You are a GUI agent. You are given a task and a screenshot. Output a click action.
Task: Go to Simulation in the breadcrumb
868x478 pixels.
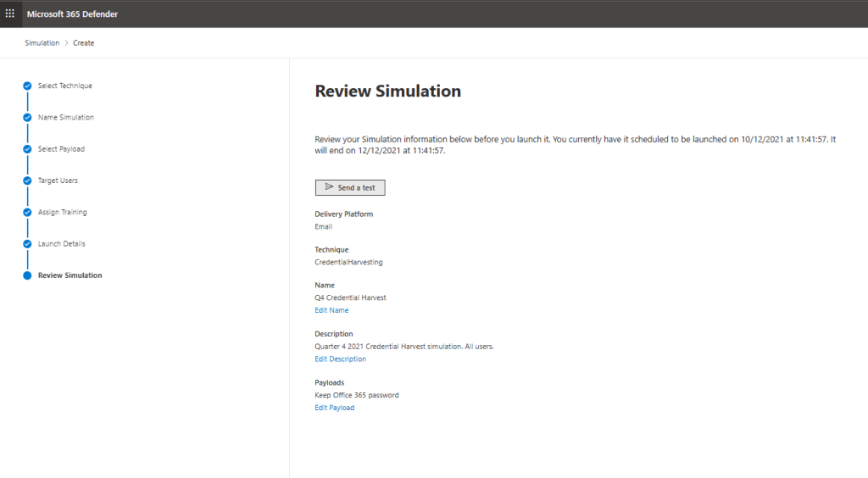point(42,43)
